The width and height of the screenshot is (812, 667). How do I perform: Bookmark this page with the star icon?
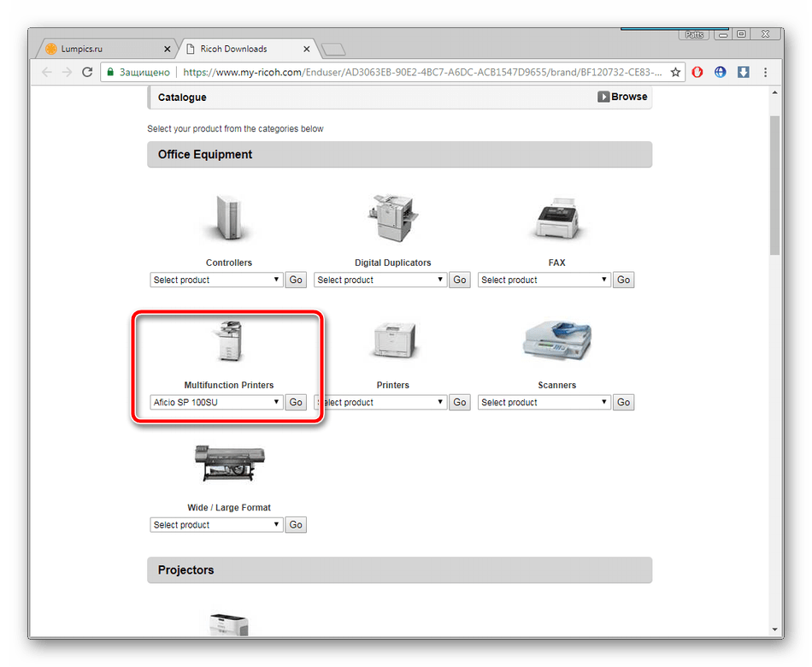point(675,73)
